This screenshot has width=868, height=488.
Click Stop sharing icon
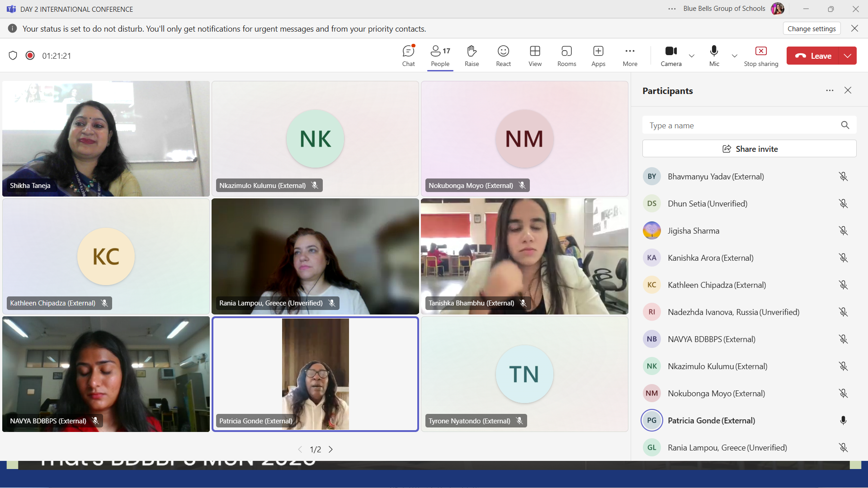point(761,51)
